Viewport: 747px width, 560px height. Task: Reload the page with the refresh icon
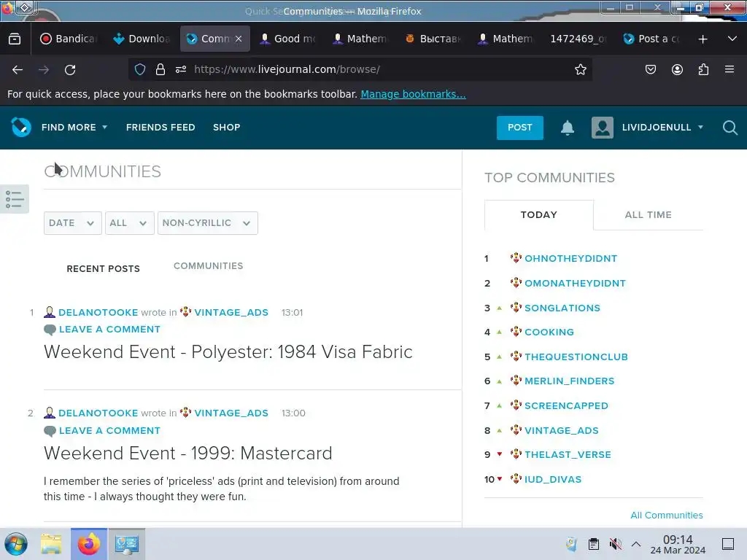point(70,69)
